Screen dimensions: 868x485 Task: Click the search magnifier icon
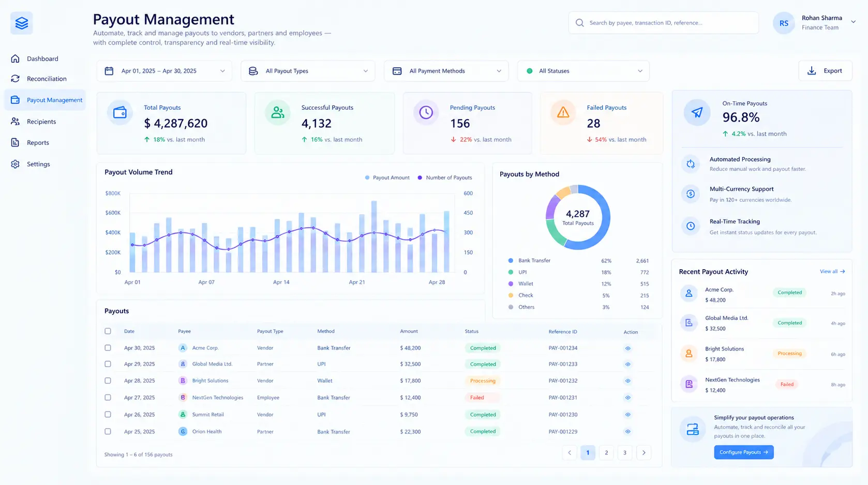pyautogui.click(x=580, y=23)
